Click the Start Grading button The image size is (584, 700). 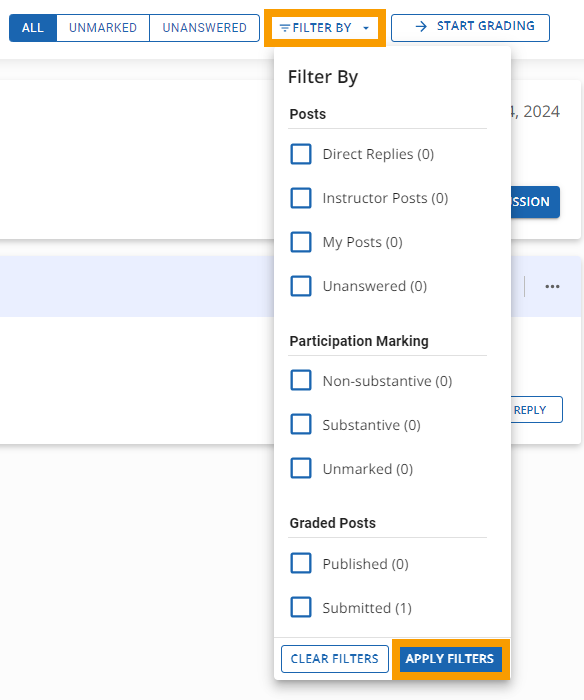[x=471, y=28]
